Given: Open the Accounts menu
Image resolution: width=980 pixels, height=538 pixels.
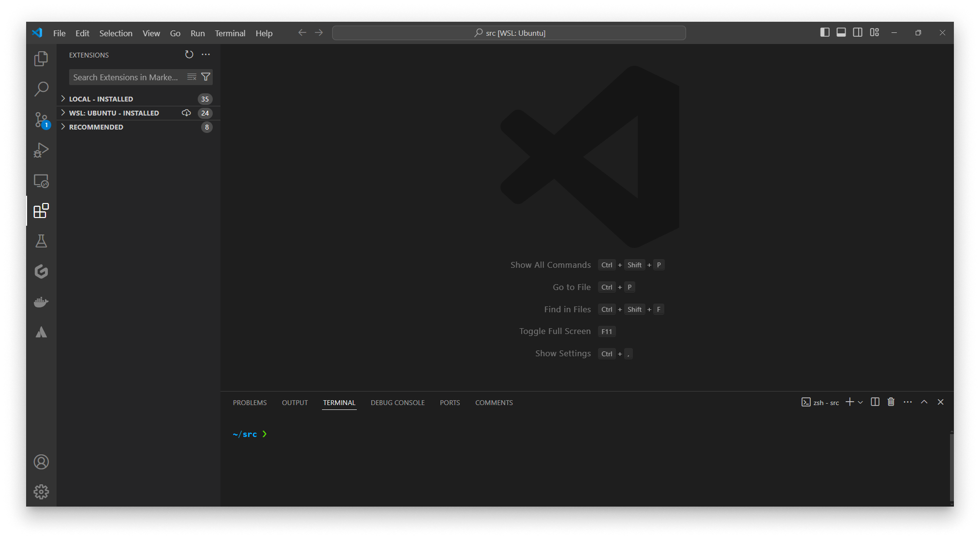Looking at the screenshot, I should point(41,462).
